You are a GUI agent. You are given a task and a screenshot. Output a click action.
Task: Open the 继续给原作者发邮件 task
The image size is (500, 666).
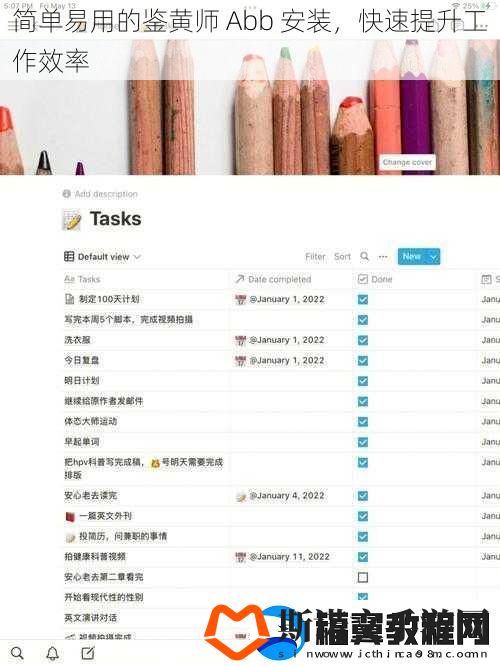(x=104, y=401)
